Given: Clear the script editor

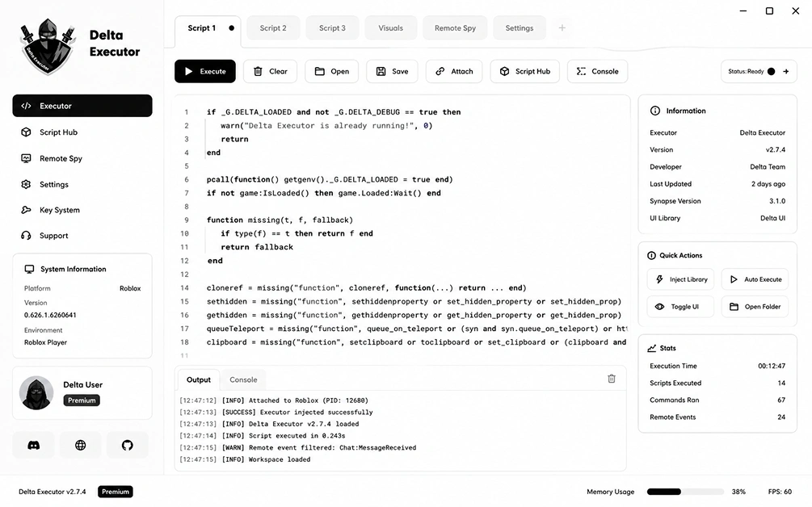Looking at the screenshot, I should tap(270, 71).
